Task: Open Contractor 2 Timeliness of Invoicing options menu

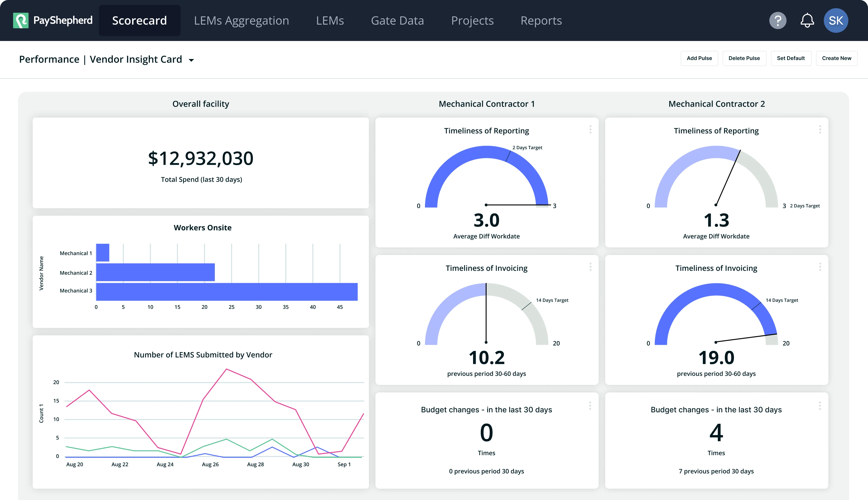Action: coord(820,267)
